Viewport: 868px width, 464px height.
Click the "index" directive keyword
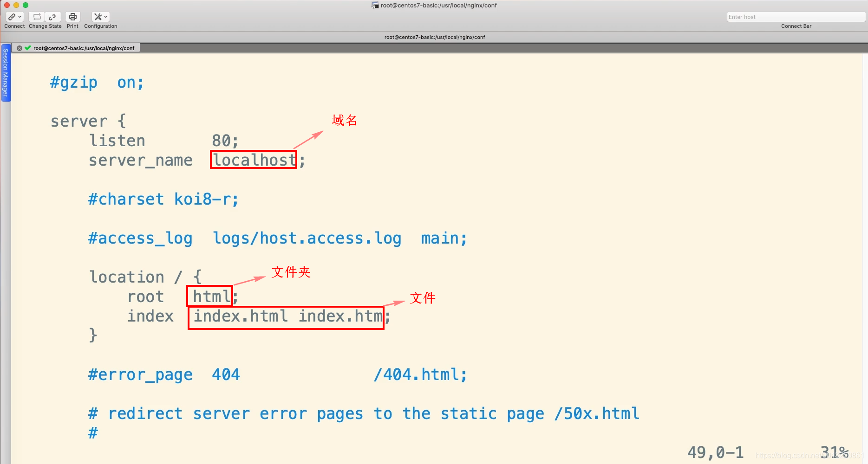tap(150, 316)
